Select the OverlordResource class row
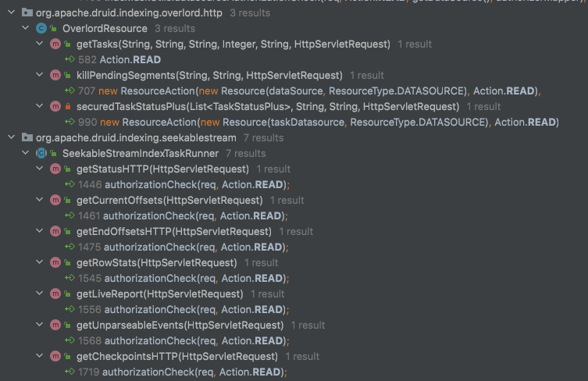 [x=294, y=28]
